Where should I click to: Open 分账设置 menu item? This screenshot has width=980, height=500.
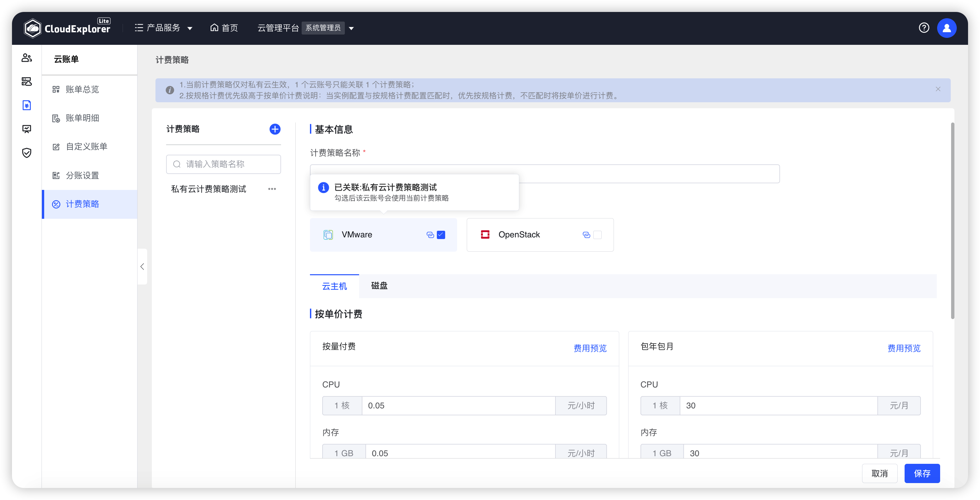[x=89, y=175]
